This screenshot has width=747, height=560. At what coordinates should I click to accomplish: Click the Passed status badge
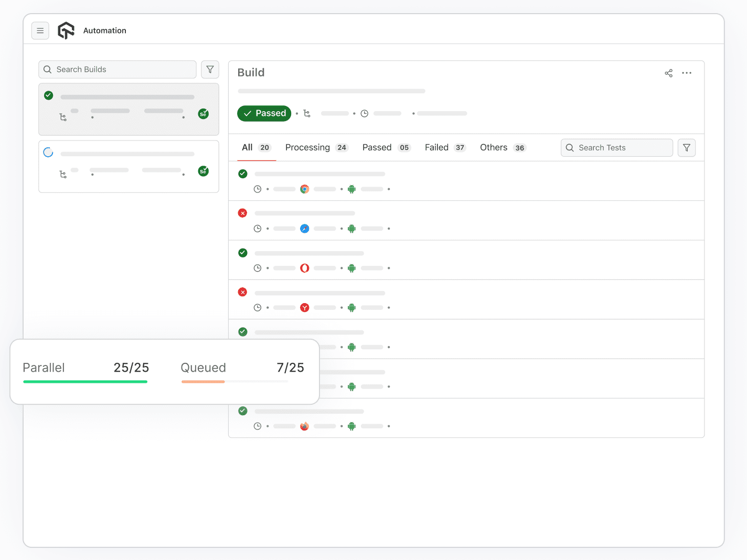(264, 113)
